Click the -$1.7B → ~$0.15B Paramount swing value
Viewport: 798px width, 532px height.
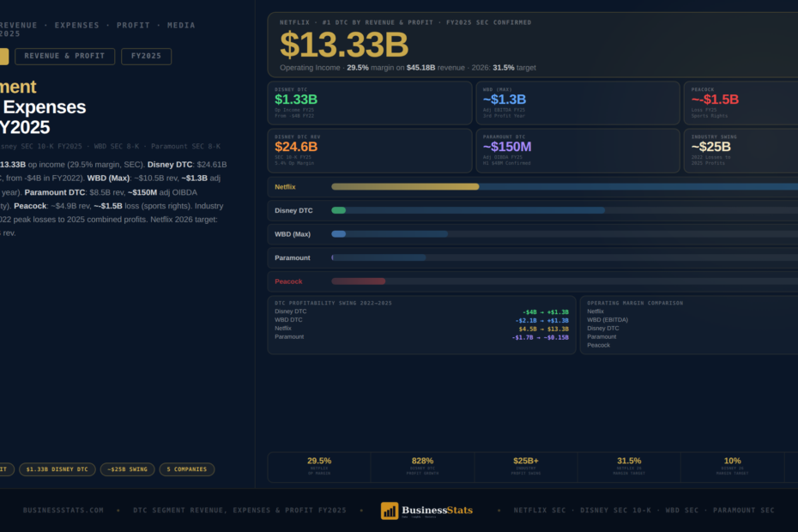pos(540,337)
